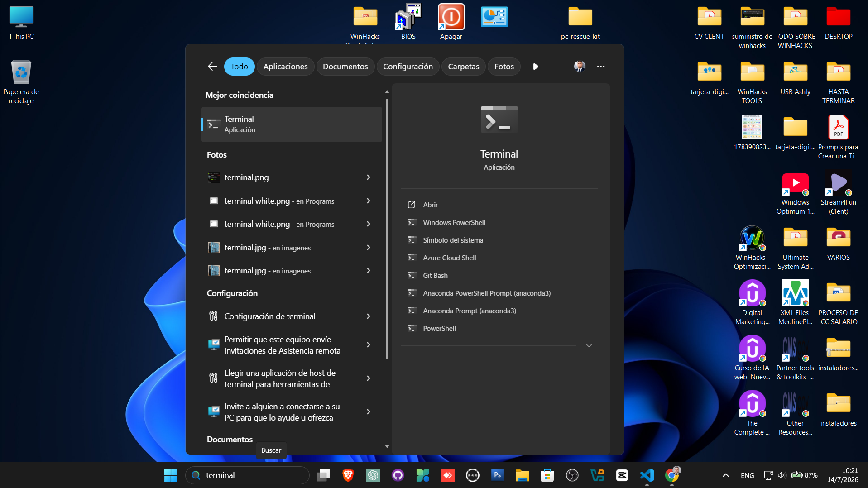Select the Prompts para Crear PDF file
Screen dimensions: 868x488
(838, 137)
